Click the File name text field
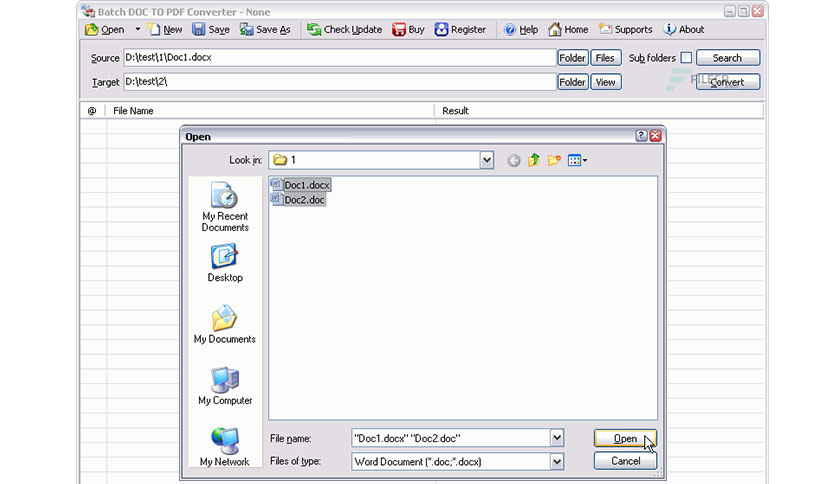This screenshot has height=484, width=836. (x=451, y=438)
